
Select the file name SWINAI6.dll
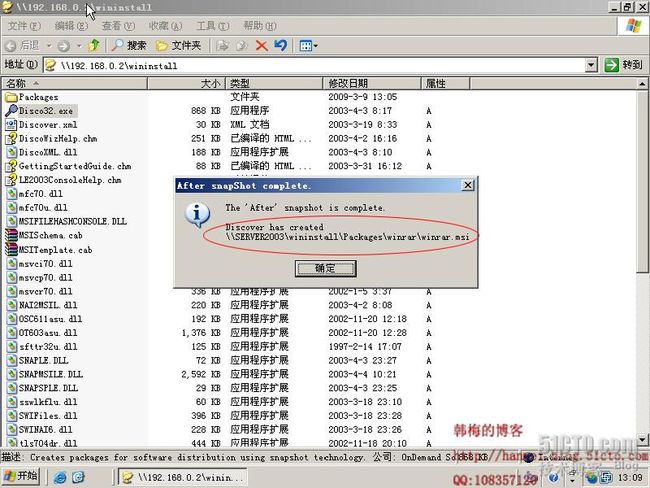45,430
